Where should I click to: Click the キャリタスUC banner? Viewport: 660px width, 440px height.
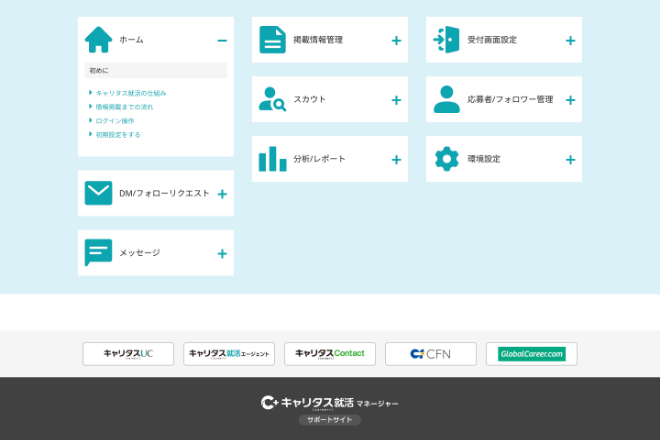tap(128, 354)
